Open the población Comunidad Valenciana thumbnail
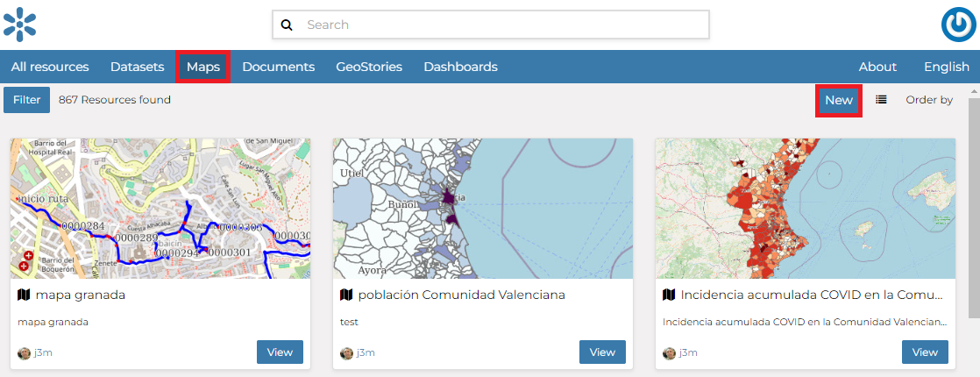The image size is (980, 377). (x=483, y=209)
